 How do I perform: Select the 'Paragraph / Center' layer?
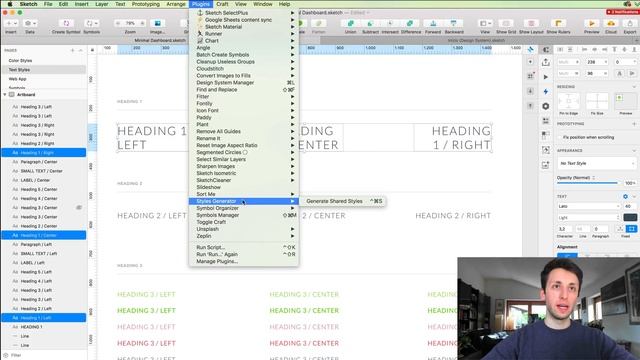point(44,162)
